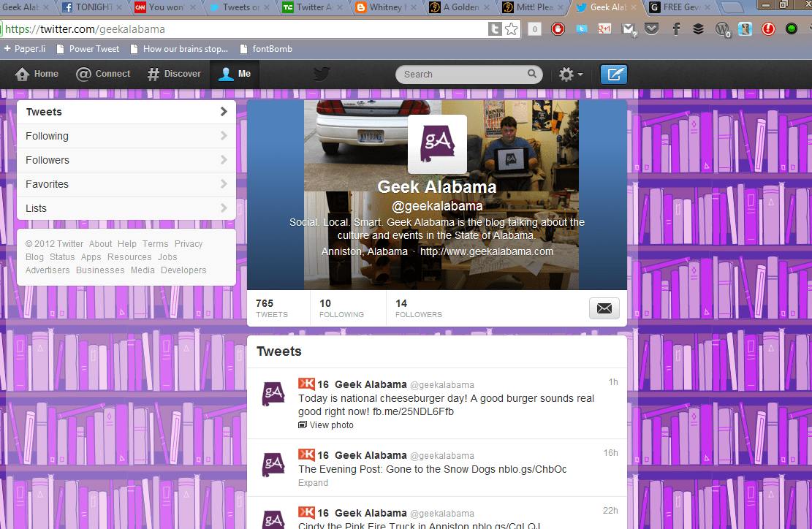
Task: Open the geekalabama.com website link
Action: [x=487, y=251]
